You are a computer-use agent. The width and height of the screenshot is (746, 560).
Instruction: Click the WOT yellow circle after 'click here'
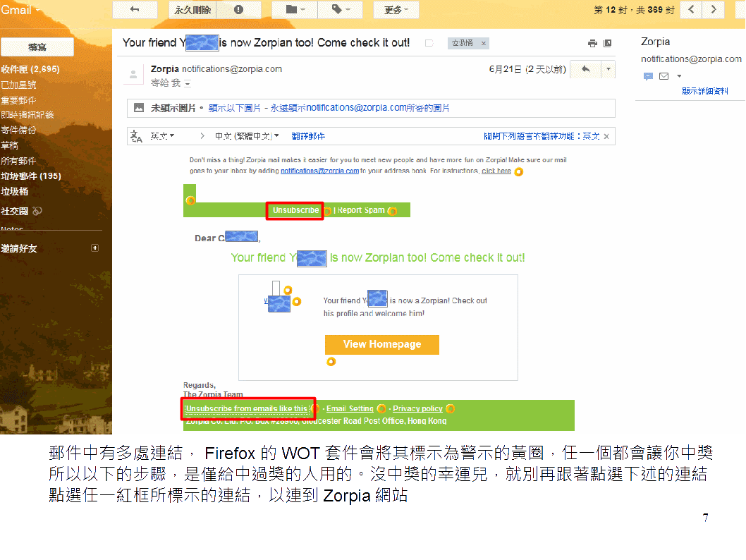pyautogui.click(x=518, y=172)
